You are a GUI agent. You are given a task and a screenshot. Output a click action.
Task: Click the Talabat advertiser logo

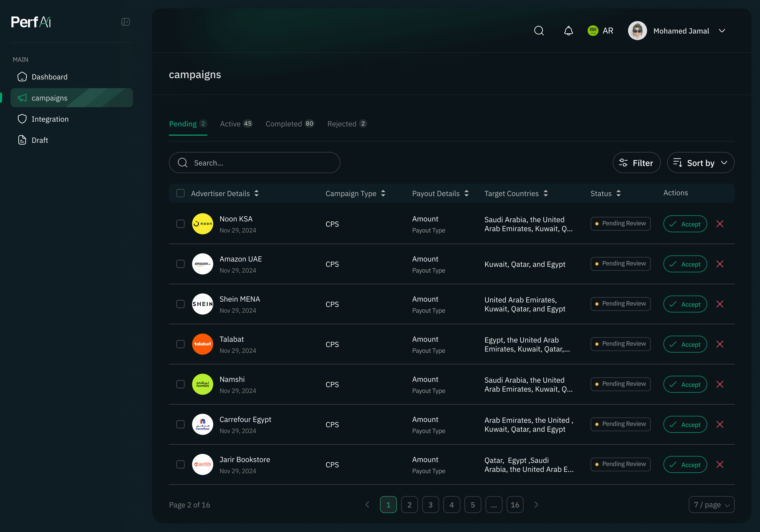pyautogui.click(x=203, y=344)
